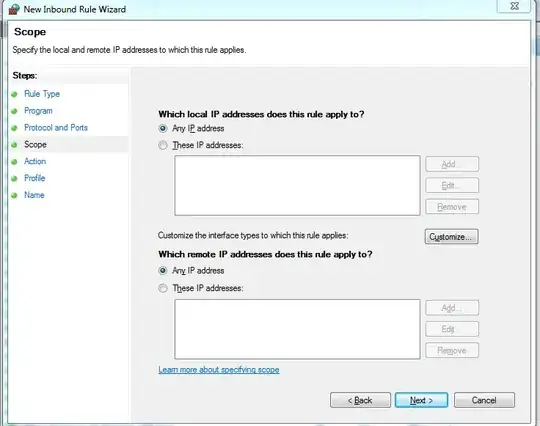Click "Which remote IP addresses" question text
540x426 pixels.
pos(265,254)
